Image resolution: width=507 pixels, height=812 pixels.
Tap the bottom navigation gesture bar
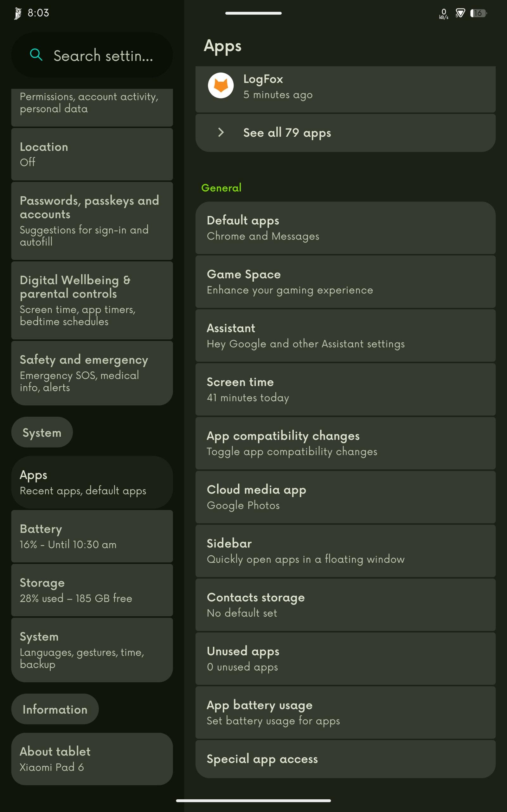(253, 801)
